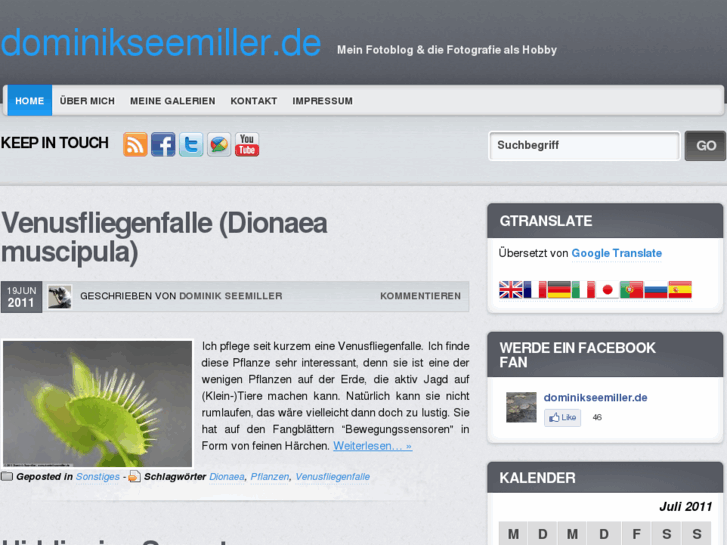The image size is (727, 545).
Task: Select the Spanish flag translation
Action: point(680,290)
